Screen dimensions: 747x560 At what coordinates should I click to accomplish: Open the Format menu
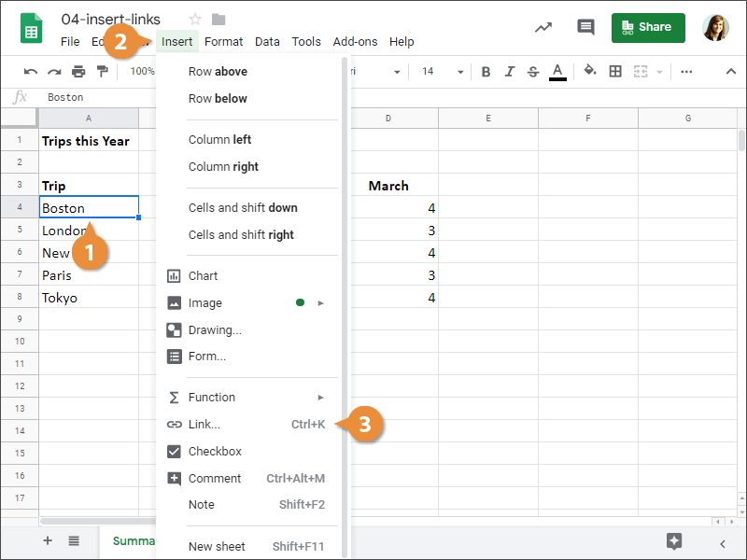223,42
